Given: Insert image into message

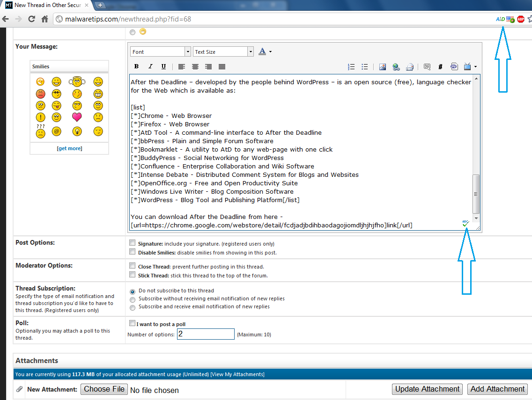Looking at the screenshot, I should [382, 66].
